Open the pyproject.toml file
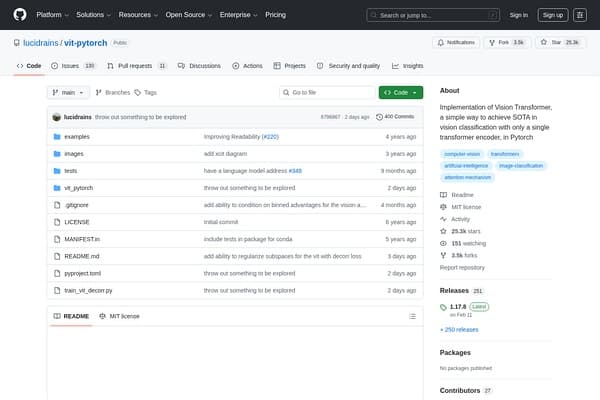The image size is (600, 400). click(83, 273)
